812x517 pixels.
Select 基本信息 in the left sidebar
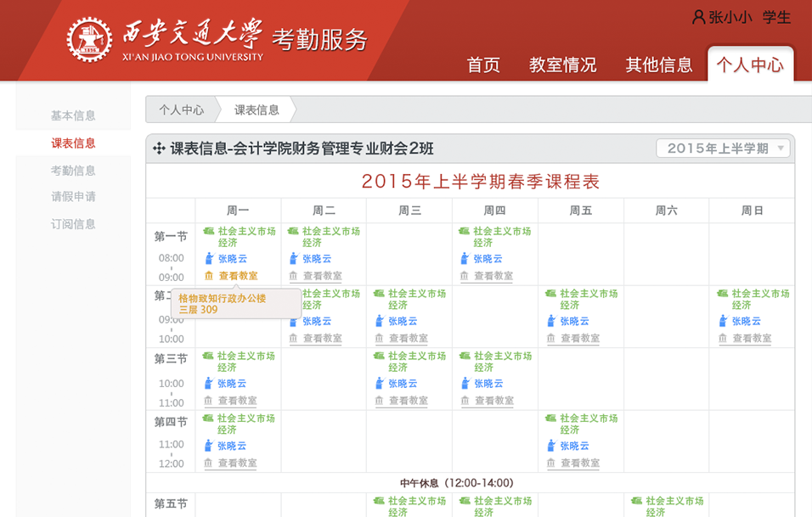click(73, 115)
